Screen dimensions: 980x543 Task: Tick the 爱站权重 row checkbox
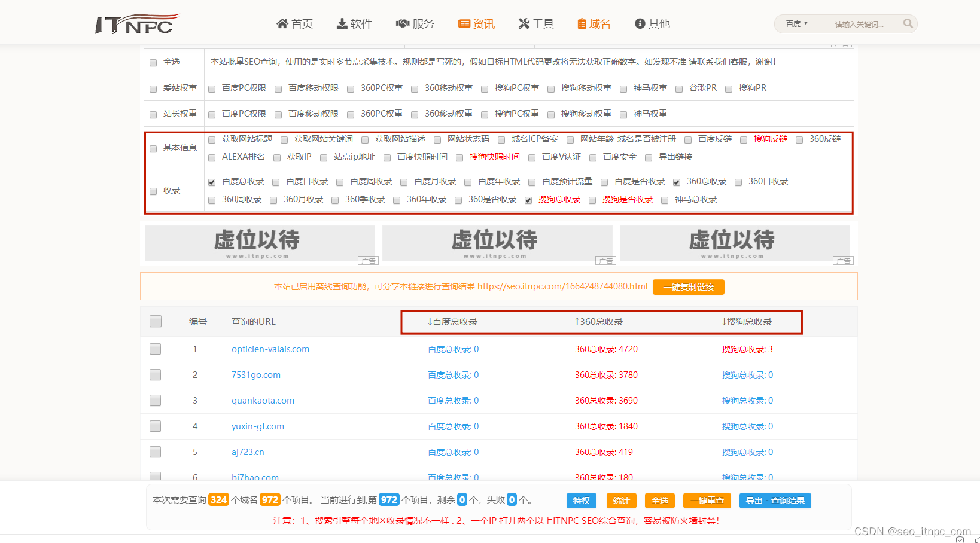[x=153, y=89]
